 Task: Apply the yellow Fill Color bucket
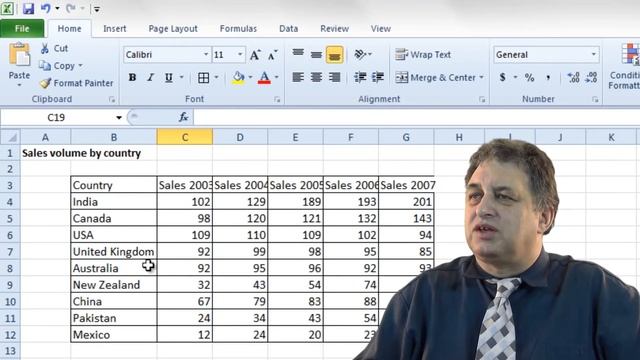[238, 78]
